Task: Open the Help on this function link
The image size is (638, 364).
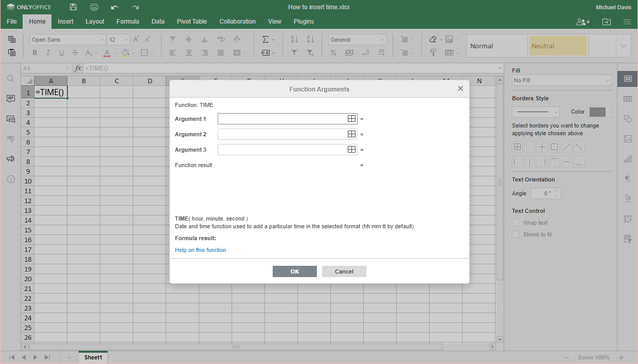Action: point(200,250)
